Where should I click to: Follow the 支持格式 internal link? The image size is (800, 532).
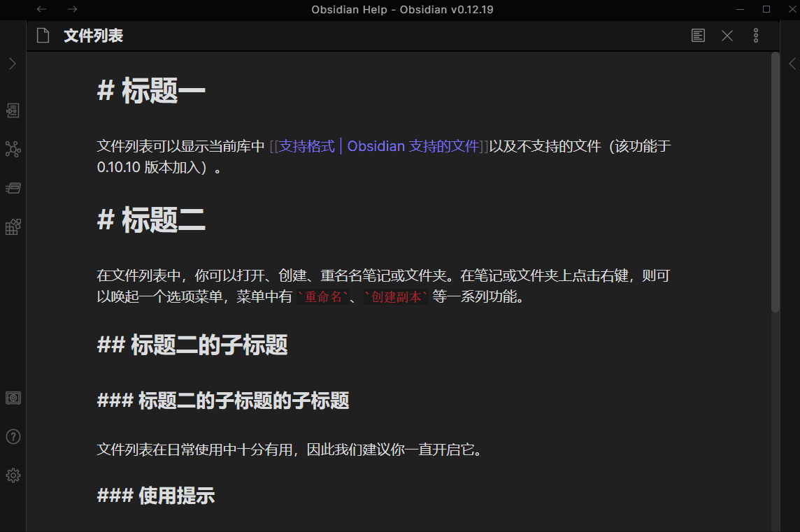[306, 146]
